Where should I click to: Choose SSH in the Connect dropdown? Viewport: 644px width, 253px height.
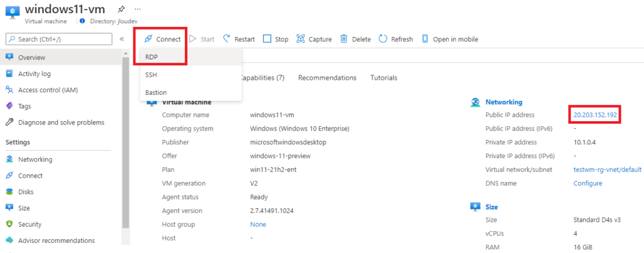pos(191,75)
